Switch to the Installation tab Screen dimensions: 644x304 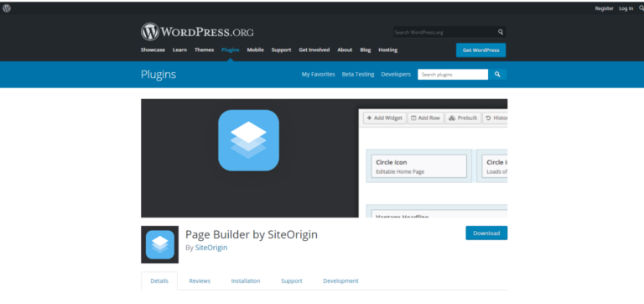pos(246,281)
